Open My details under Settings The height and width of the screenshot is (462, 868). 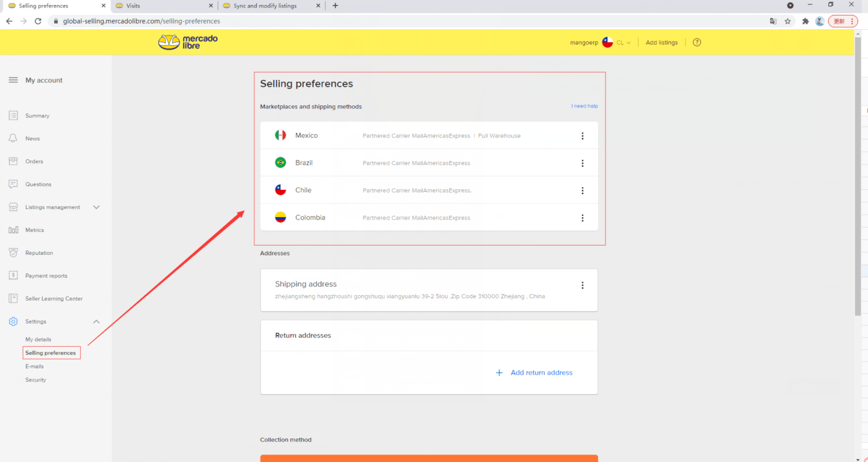point(38,339)
